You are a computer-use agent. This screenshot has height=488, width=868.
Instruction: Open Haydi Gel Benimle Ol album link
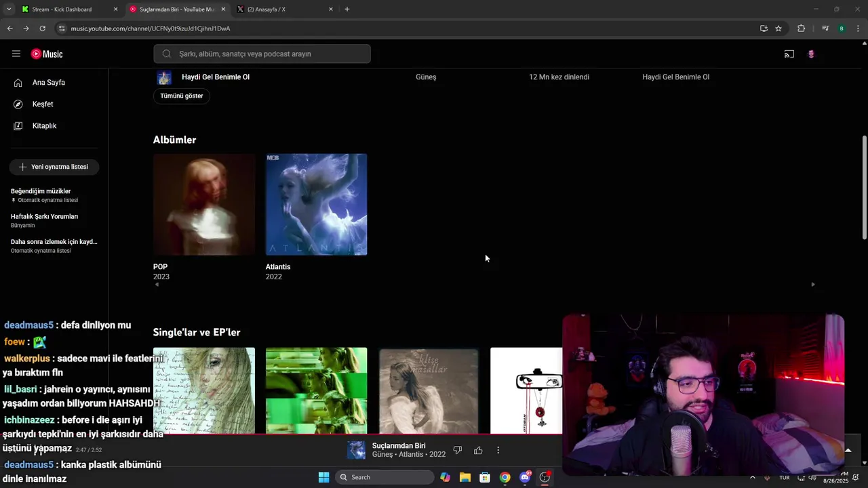click(x=675, y=77)
